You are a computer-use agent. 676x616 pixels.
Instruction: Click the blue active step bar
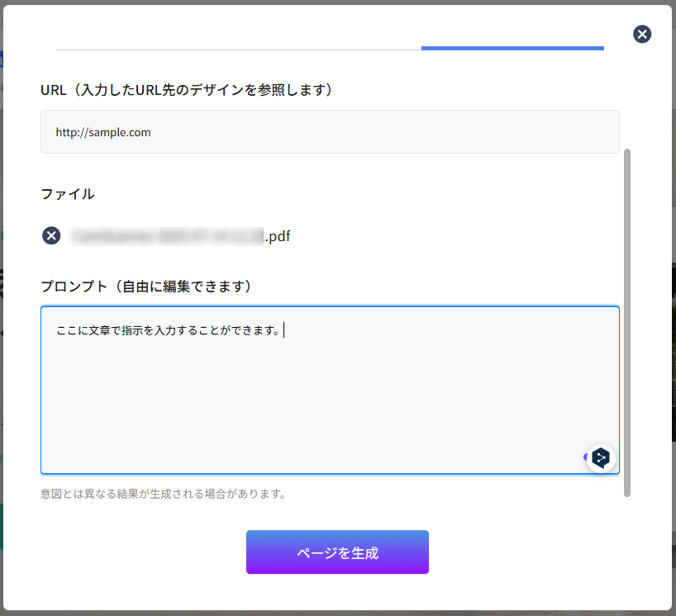point(512,48)
